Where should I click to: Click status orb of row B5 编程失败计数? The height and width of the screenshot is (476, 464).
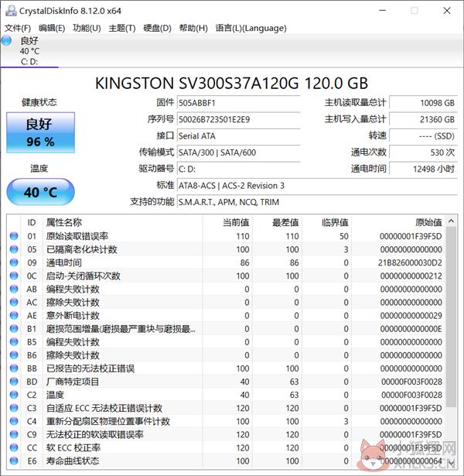(x=14, y=342)
